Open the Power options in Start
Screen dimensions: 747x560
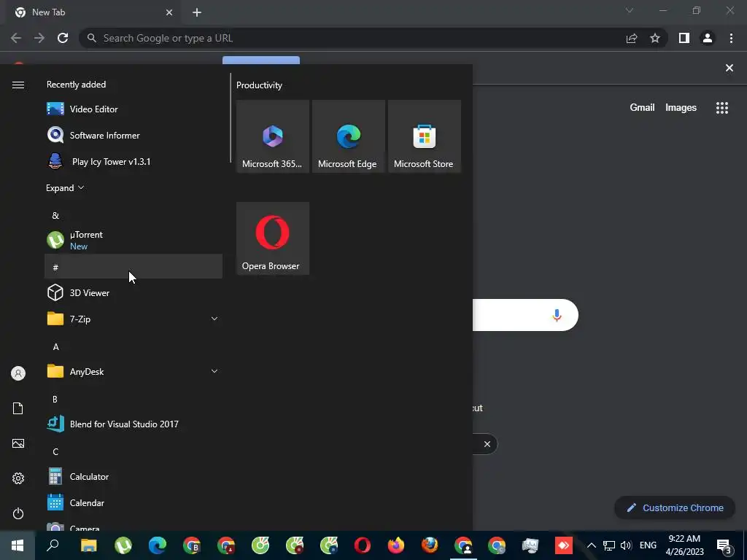tap(18, 513)
